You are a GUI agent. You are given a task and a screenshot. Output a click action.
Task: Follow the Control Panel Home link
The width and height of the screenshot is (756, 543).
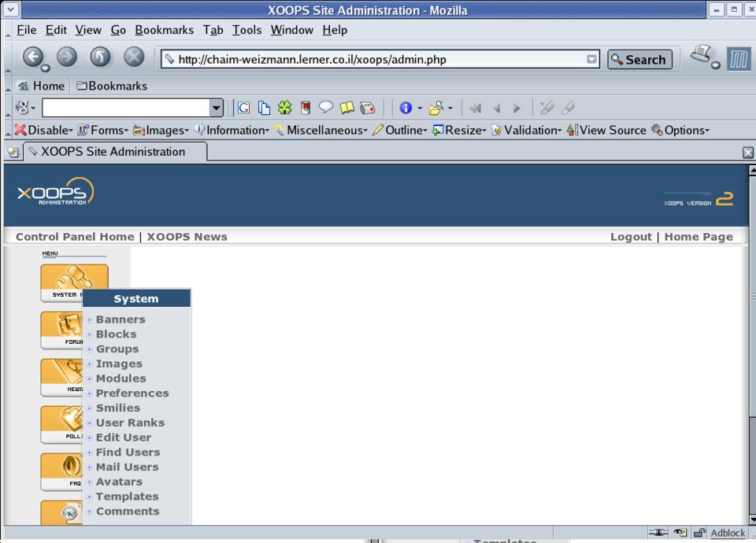(x=75, y=237)
